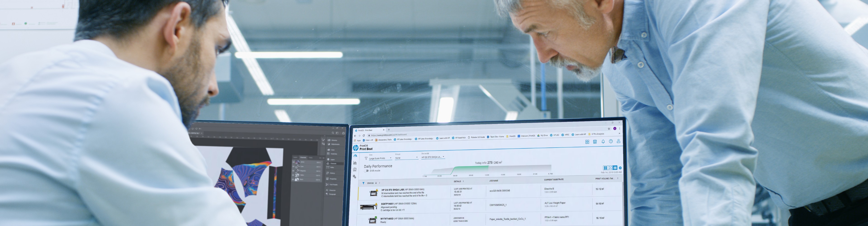
Task: Open the Polestar UG Guide bookmark
Action: pos(476,137)
